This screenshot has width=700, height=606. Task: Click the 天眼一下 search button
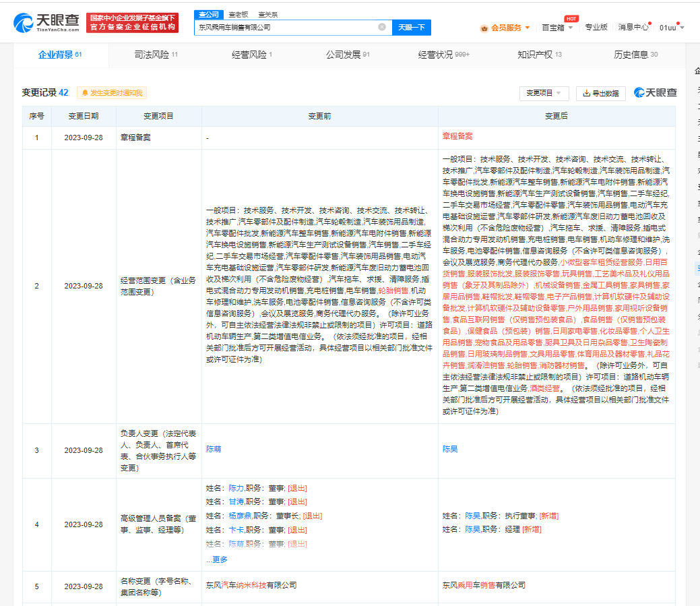(x=412, y=28)
